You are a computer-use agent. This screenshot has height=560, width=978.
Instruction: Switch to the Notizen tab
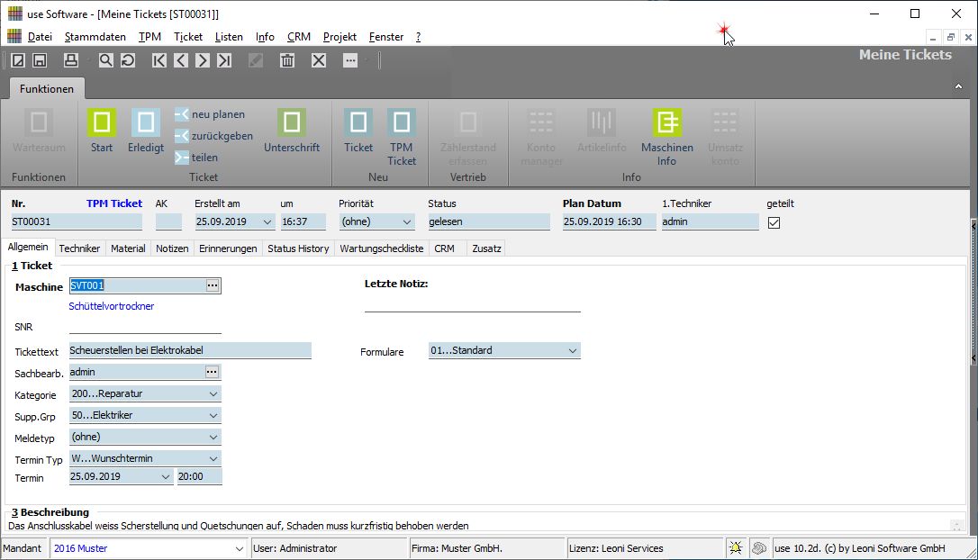[x=172, y=248]
